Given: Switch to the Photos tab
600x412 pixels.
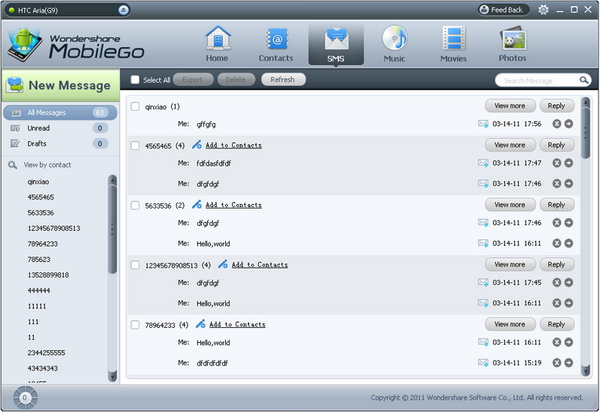Looking at the screenshot, I should point(512,44).
